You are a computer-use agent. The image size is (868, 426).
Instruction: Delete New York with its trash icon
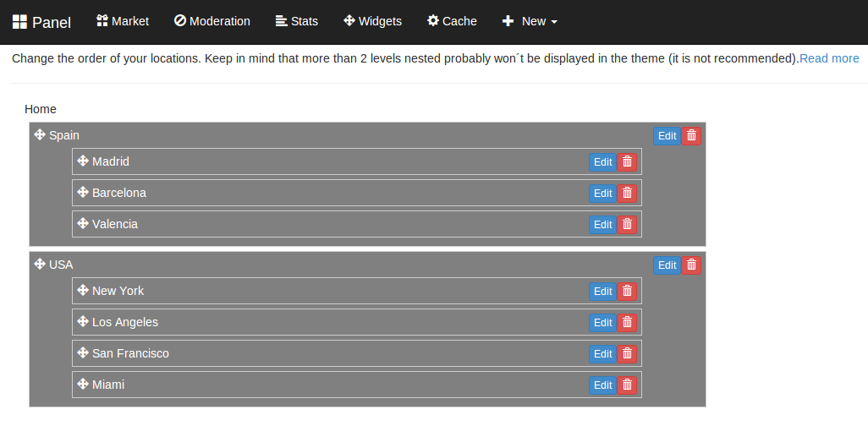pyautogui.click(x=627, y=292)
